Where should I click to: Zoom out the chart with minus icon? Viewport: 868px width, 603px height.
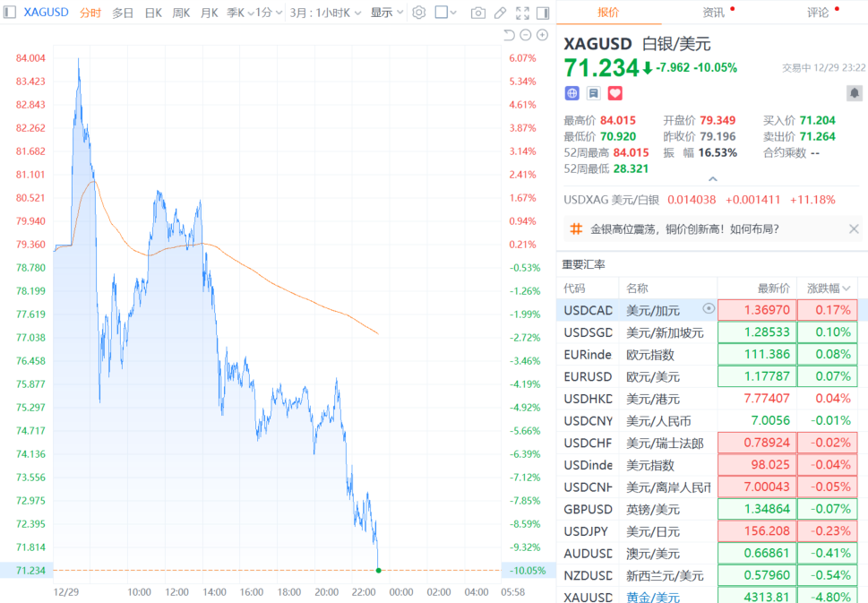[526, 36]
